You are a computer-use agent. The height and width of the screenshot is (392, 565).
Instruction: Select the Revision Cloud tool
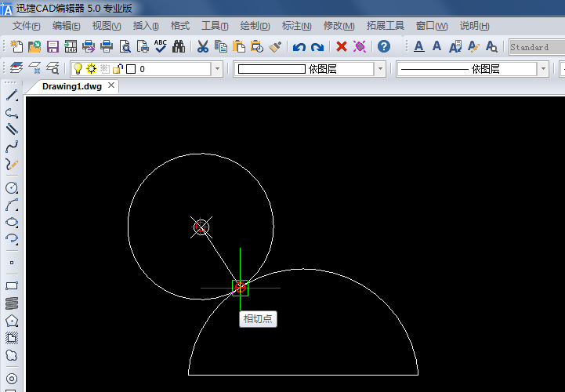point(12,355)
